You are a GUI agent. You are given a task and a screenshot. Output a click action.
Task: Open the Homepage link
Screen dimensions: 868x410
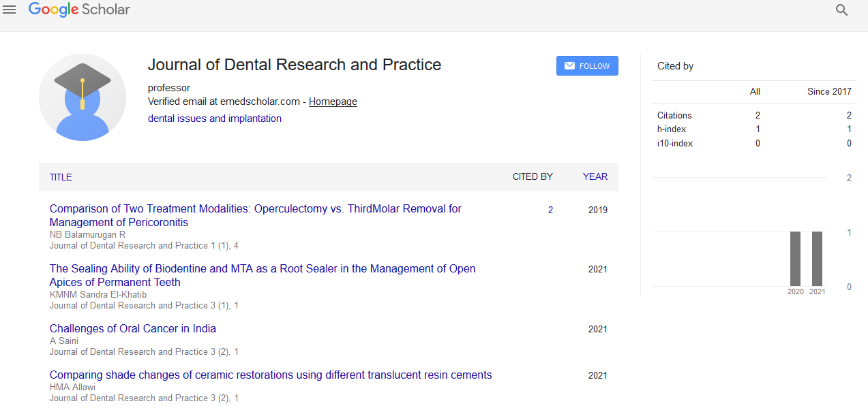333,101
